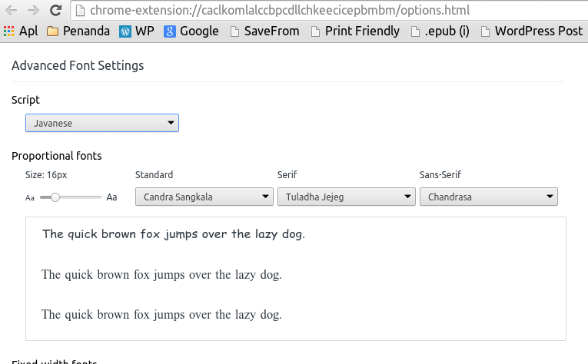
Task: Click the page icon in address bar
Action: tap(80, 11)
